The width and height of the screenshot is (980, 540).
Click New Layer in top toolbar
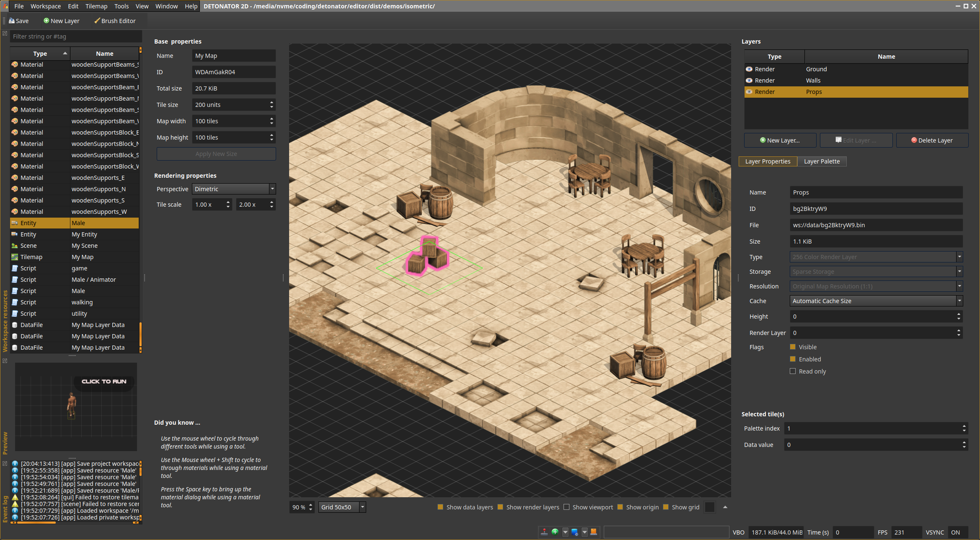click(62, 21)
